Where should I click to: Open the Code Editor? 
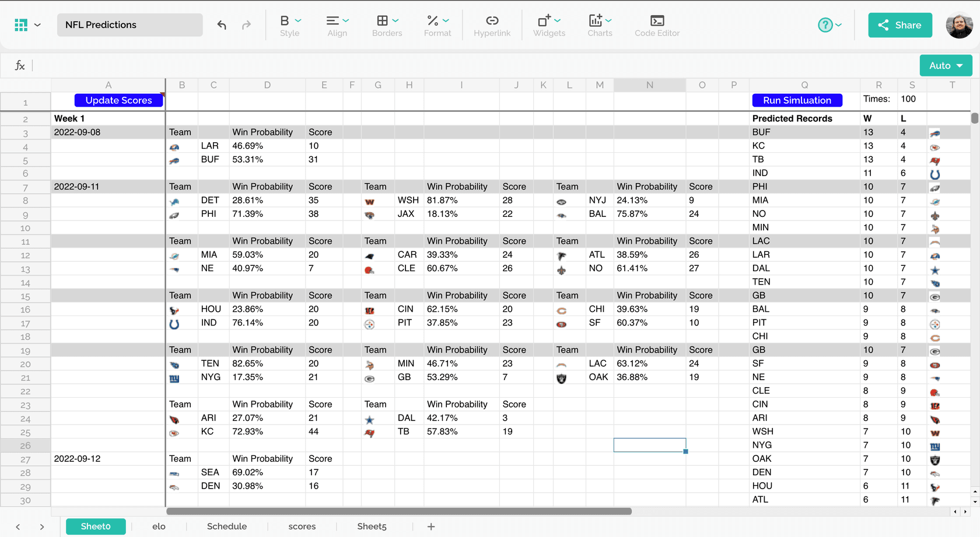pyautogui.click(x=657, y=26)
